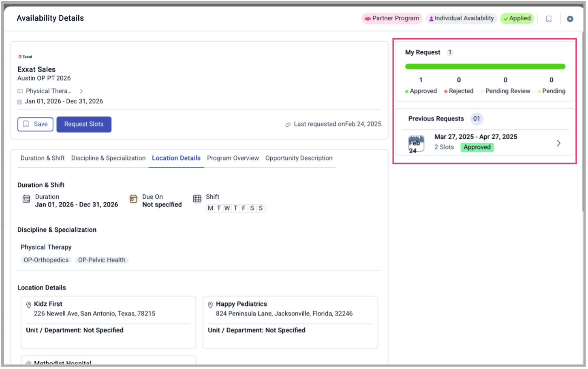The height and width of the screenshot is (369, 588).
Task: Close the Availability Details dialog
Action: (x=570, y=19)
